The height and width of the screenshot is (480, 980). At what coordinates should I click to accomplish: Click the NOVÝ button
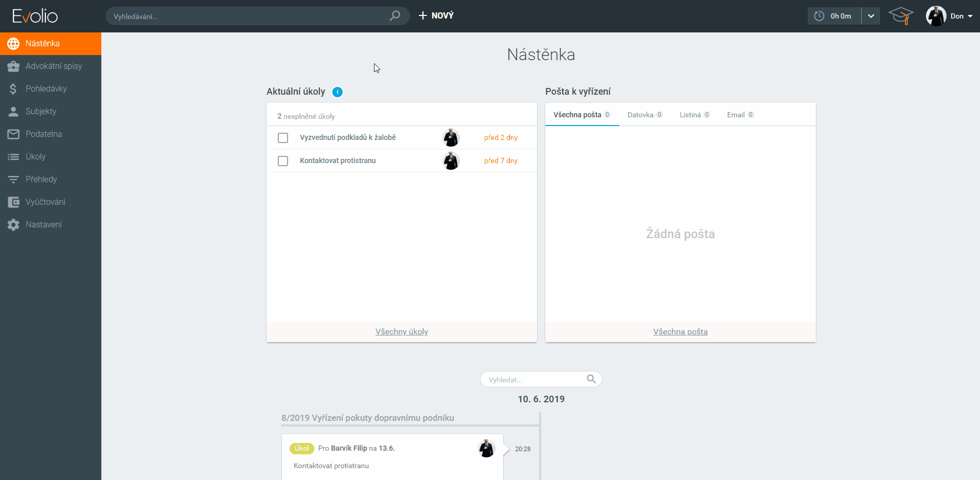pos(436,16)
